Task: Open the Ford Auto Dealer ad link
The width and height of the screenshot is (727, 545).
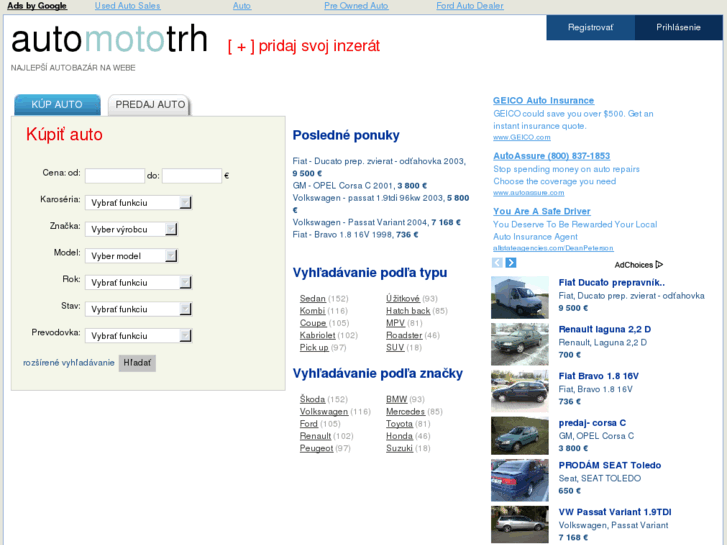Action: click(470, 6)
